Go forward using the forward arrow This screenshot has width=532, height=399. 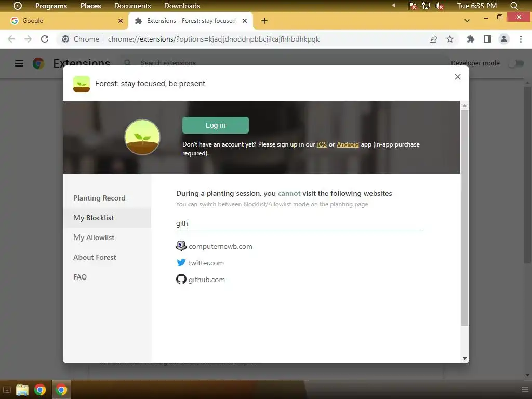(28, 39)
